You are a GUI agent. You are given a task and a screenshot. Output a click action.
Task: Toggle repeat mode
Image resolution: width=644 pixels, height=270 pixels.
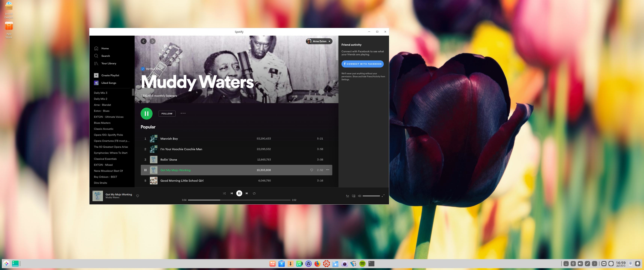click(254, 193)
